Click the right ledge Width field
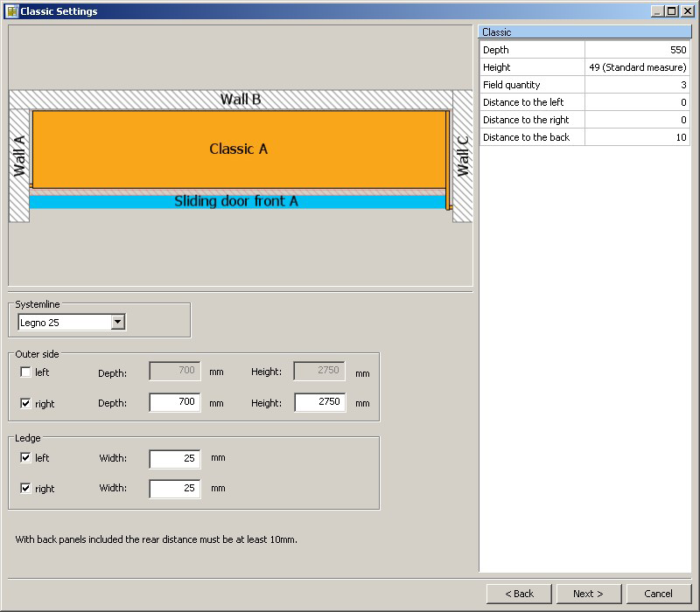This screenshot has height=612, width=700. point(175,489)
